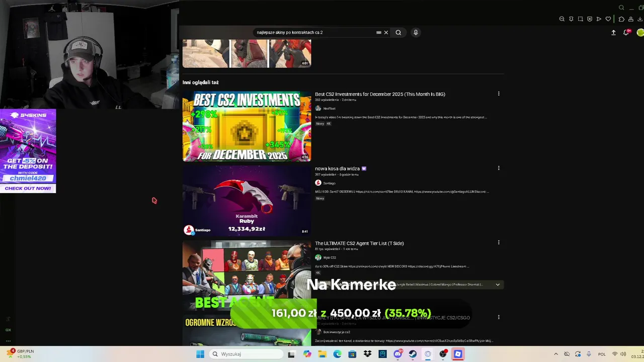This screenshot has width=644, height=362.
Task: Click the send arrow icon in browser toolbar
Action: coord(599,19)
